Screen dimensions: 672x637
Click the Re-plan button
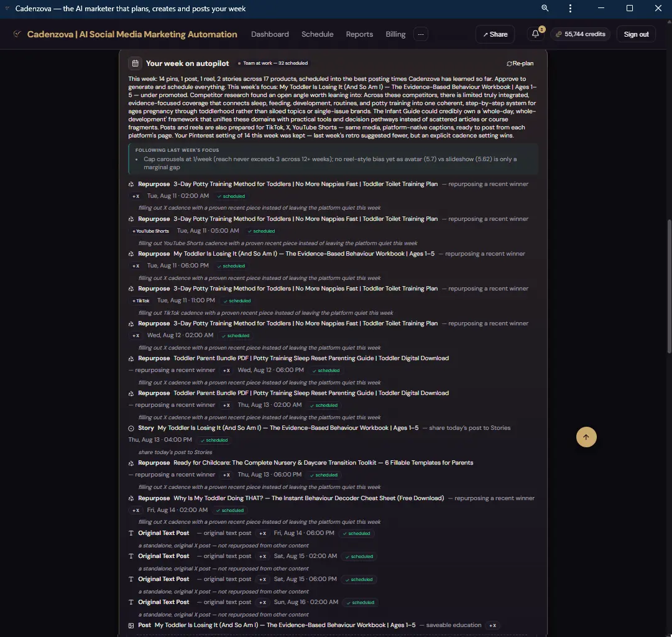520,63
